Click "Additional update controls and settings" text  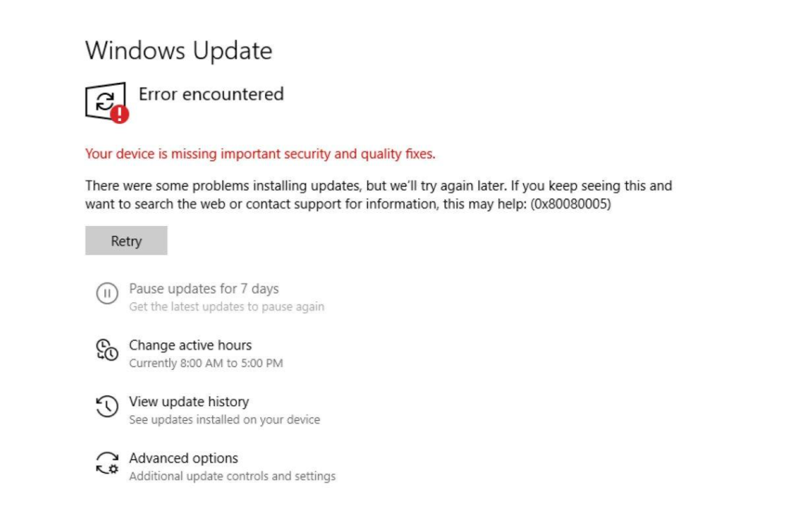tap(232, 476)
